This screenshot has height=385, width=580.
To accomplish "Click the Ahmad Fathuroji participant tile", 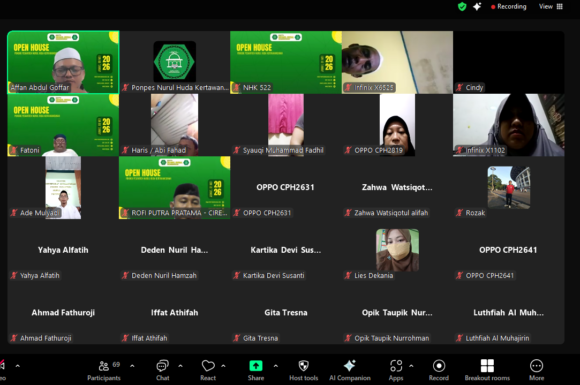I will [x=63, y=313].
